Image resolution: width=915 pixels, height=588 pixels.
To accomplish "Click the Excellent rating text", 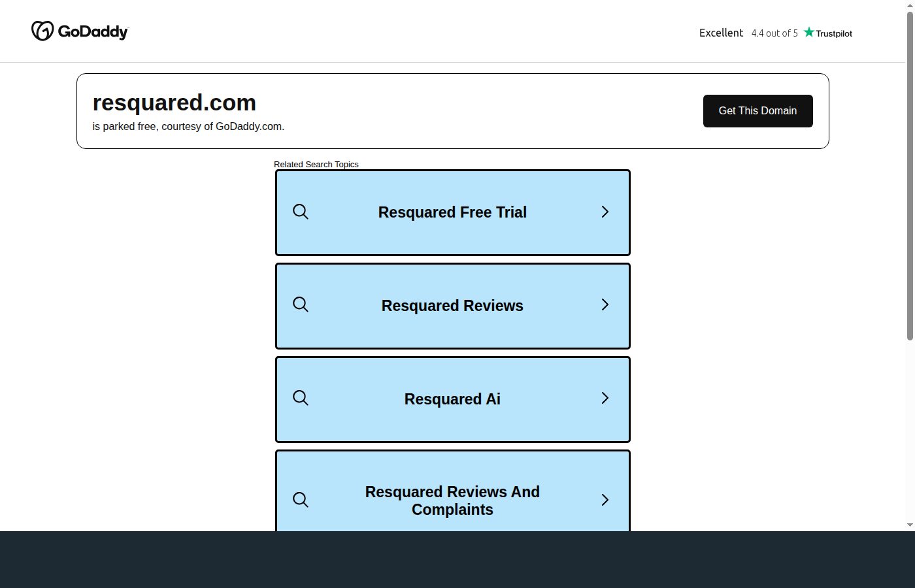I will coord(721,33).
